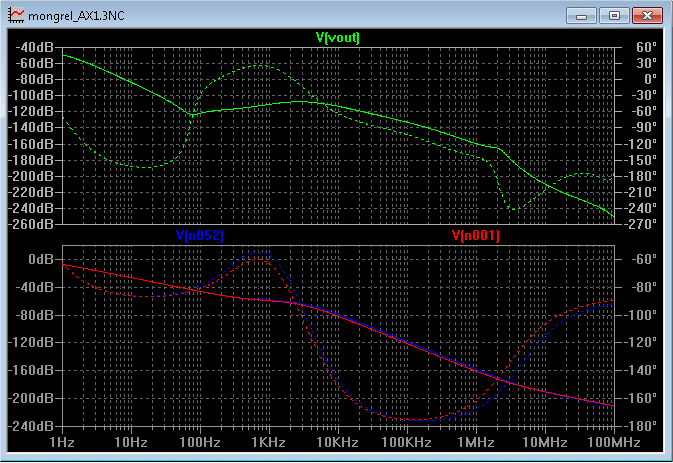Click the 10KHz frequency axis label
The width and height of the screenshot is (673, 463).
[337, 442]
